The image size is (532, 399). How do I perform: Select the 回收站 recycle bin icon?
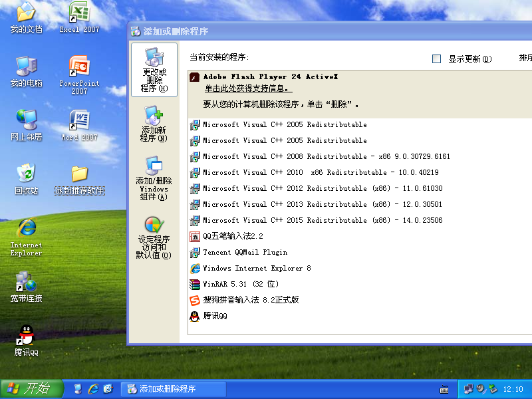[x=26, y=179]
